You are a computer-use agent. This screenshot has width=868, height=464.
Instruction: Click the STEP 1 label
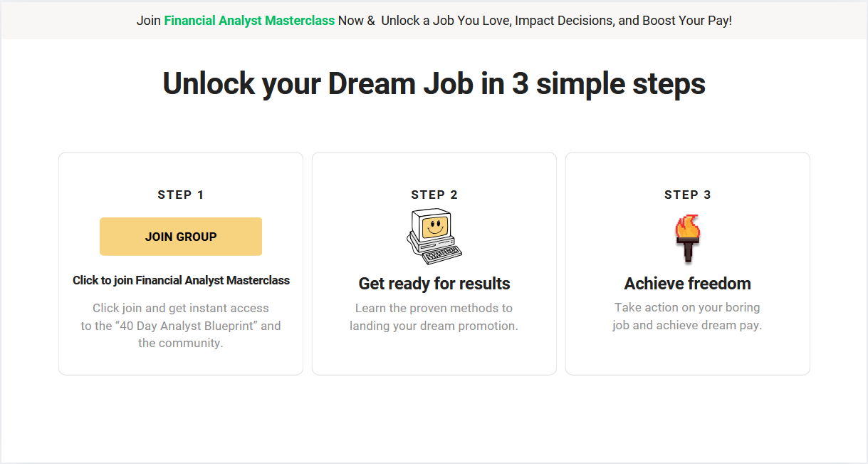point(181,195)
